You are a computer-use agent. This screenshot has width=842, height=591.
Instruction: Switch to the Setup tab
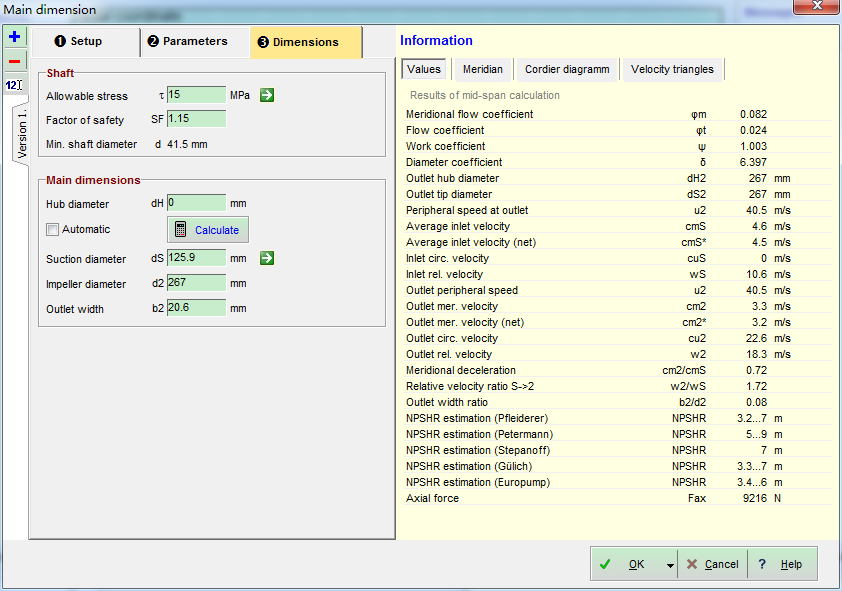(x=86, y=42)
